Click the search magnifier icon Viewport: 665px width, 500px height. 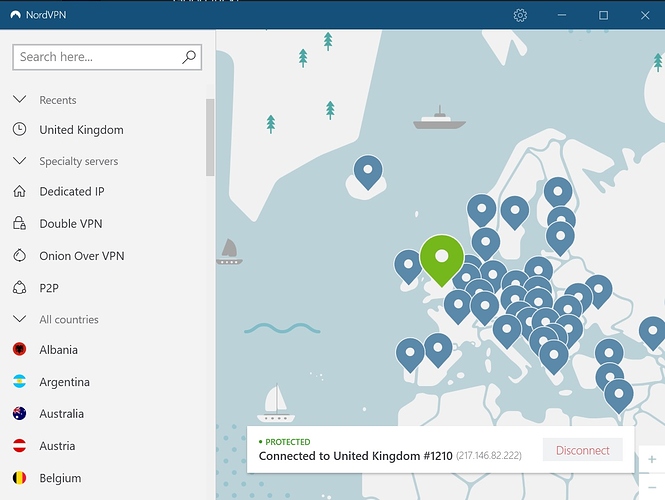[189, 57]
